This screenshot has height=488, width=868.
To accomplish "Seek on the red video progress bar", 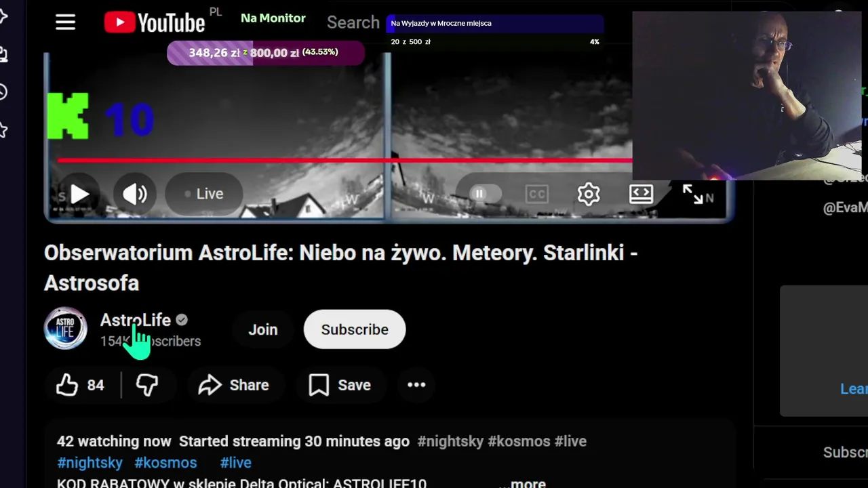I will pos(344,161).
